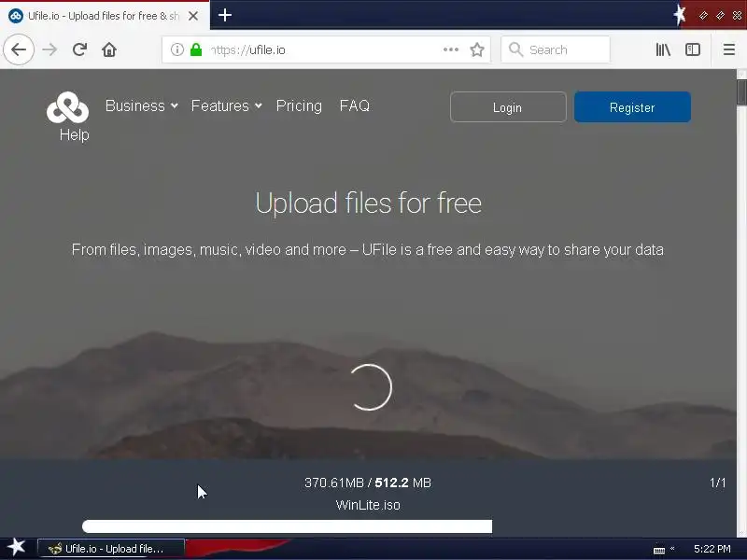Screen dimensions: 747x560
Task: Click the WinLite.iso file name
Action: [368, 505]
